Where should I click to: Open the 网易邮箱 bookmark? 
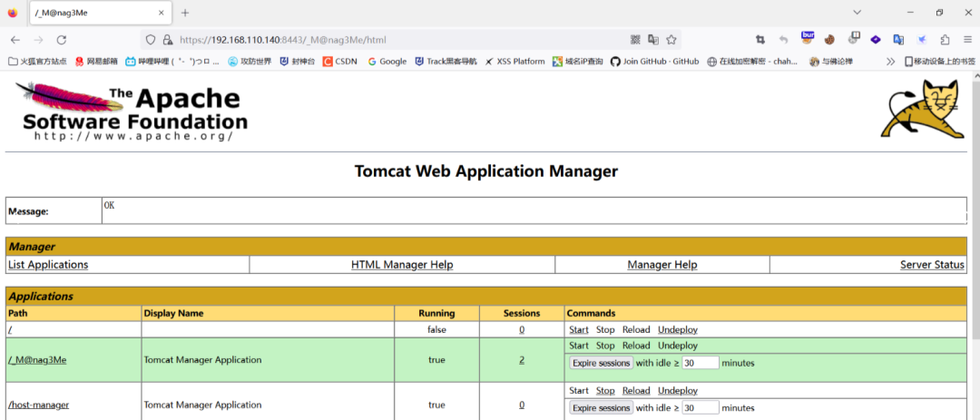(x=96, y=62)
